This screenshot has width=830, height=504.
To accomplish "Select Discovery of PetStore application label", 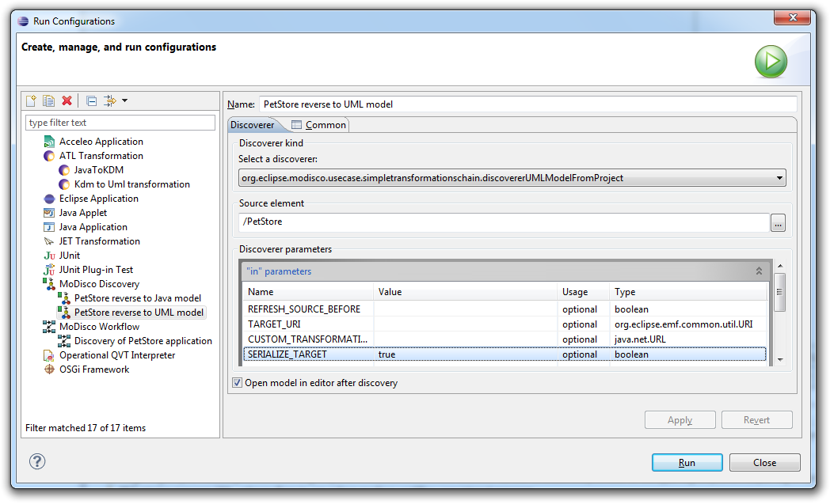I will (x=143, y=341).
